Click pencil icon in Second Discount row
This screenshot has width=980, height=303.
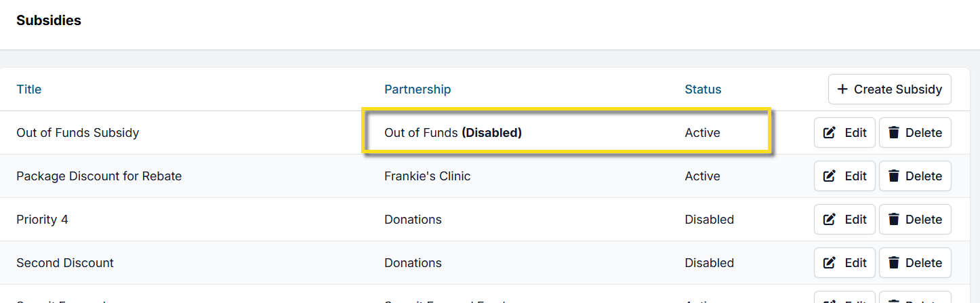pyautogui.click(x=830, y=263)
